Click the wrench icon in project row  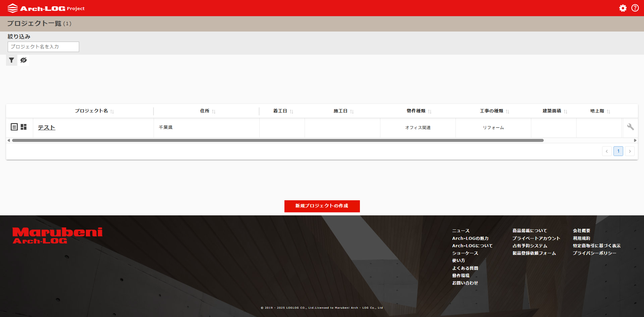[x=630, y=127]
